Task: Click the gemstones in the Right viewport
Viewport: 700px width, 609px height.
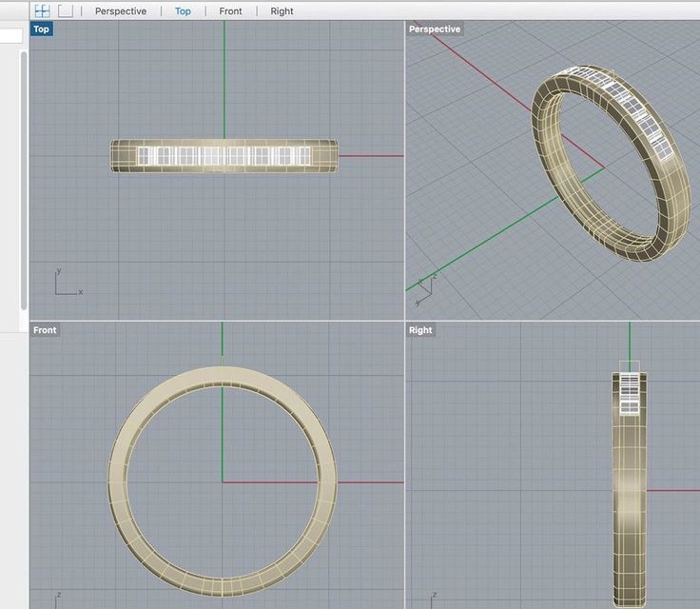Action: [629, 393]
